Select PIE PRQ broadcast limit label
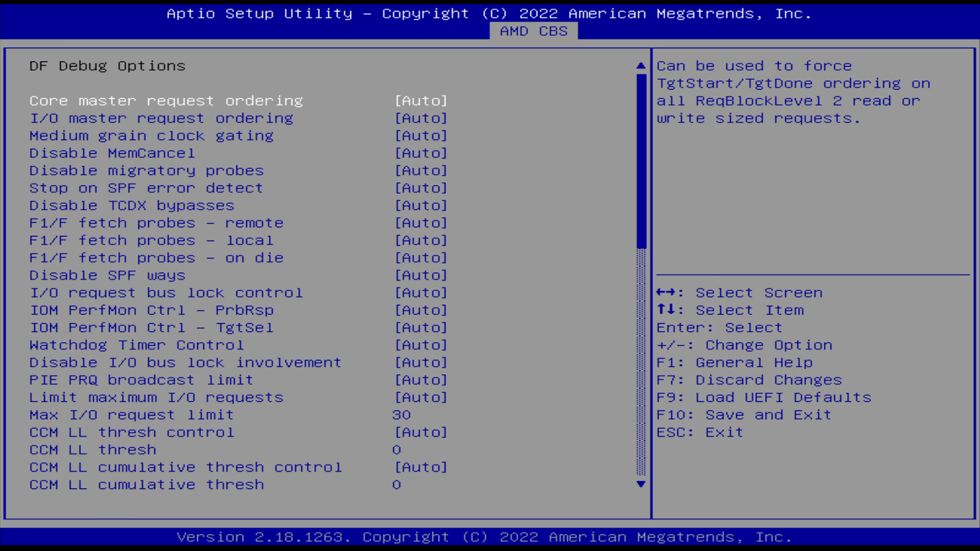The image size is (980, 551). pyautogui.click(x=142, y=380)
